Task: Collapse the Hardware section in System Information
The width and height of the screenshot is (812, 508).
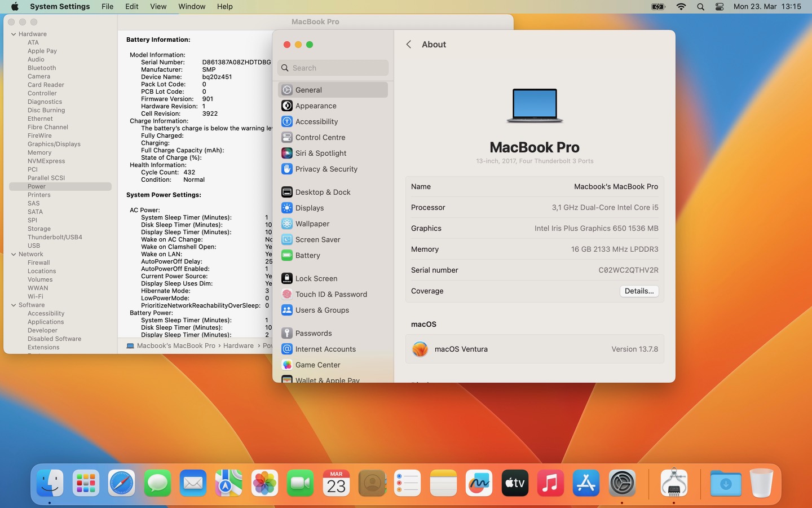Action: point(12,34)
